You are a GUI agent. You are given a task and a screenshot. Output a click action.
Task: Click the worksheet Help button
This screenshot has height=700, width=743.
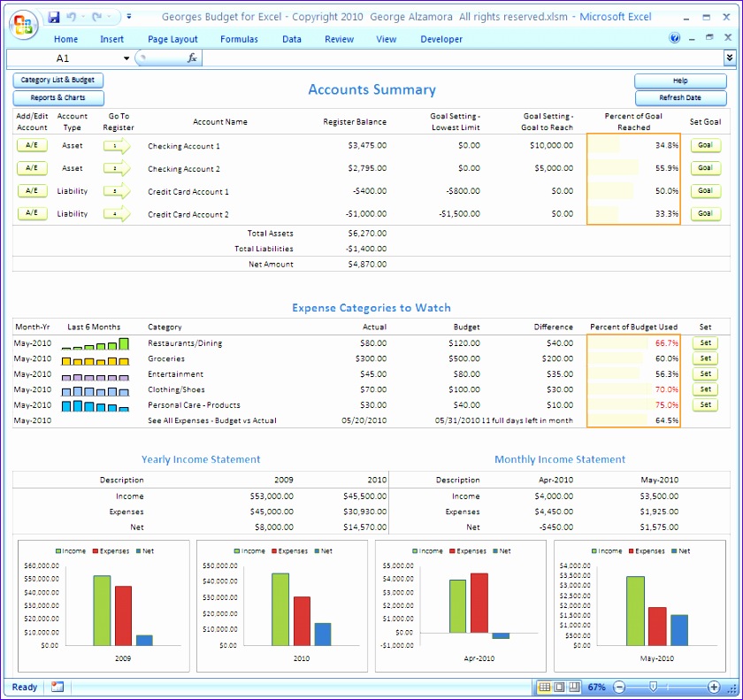coord(680,81)
